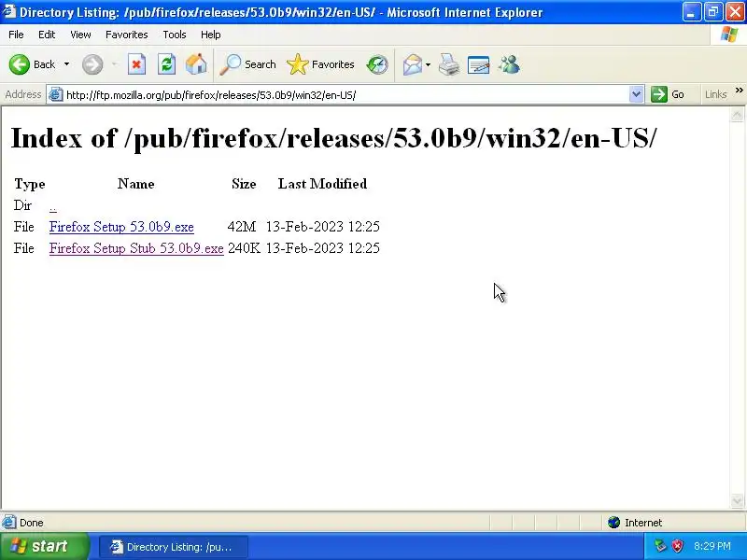
Task: Select Directory Listing taskbar button
Action: 174,547
